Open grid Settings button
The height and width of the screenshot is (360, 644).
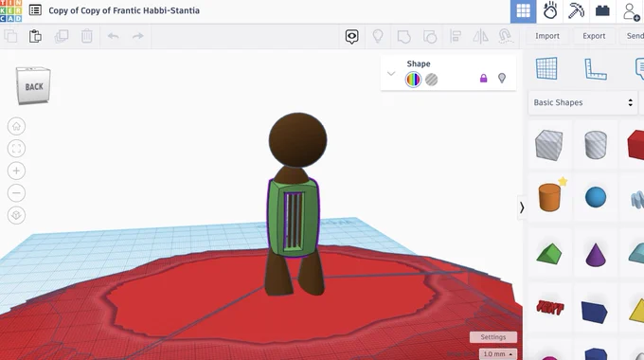click(x=492, y=337)
